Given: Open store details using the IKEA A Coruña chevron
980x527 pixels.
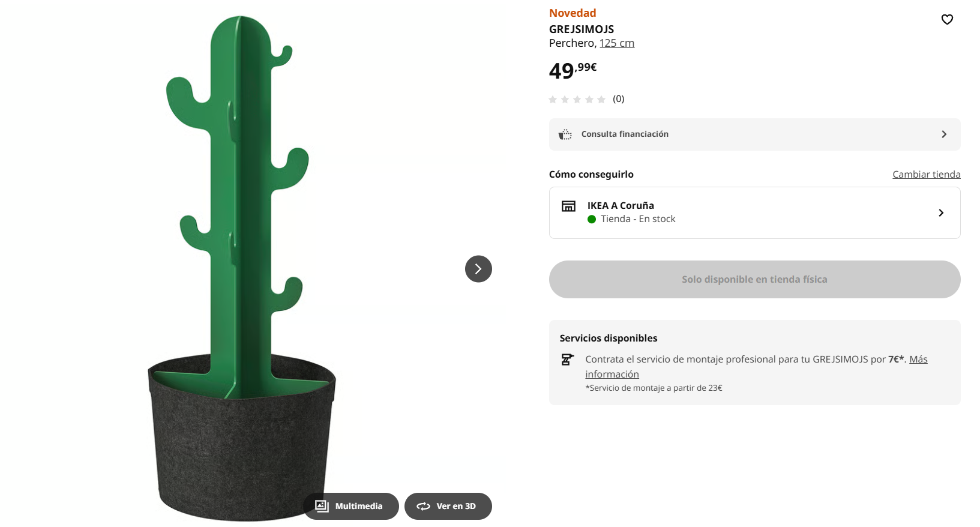Looking at the screenshot, I should (x=940, y=213).
